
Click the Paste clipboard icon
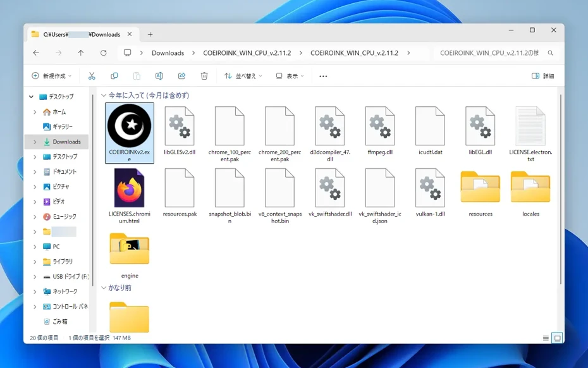[x=137, y=76]
